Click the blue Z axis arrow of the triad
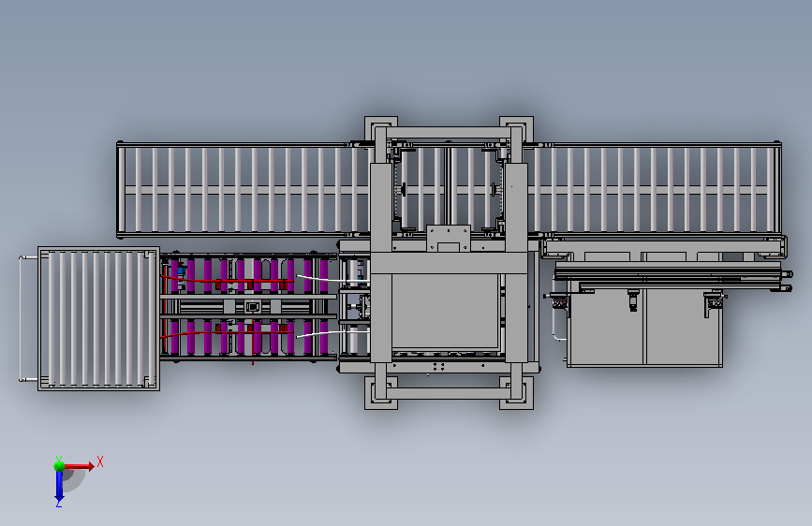812x526 pixels. click(59, 487)
